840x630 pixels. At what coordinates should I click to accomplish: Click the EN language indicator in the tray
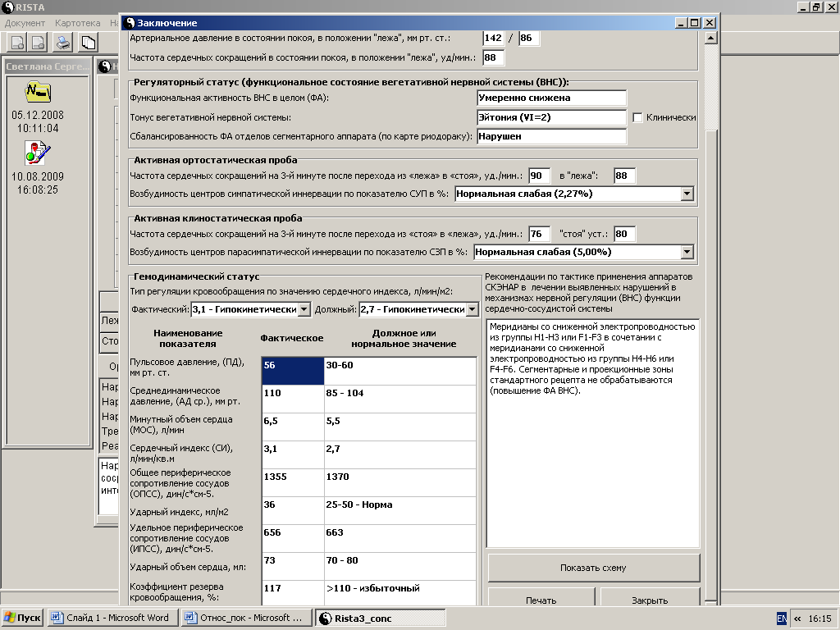click(782, 619)
